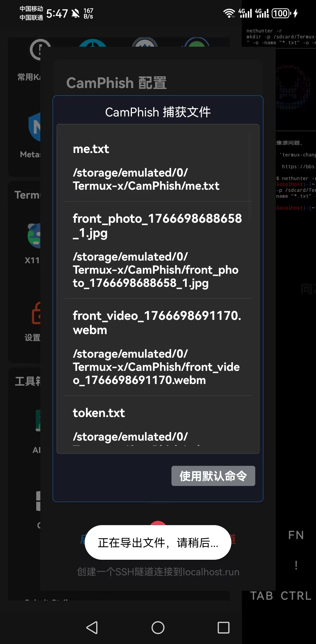Viewport: 316px width, 644px height.
Task: Select the me.txt captured file entry
Action: pos(158,167)
